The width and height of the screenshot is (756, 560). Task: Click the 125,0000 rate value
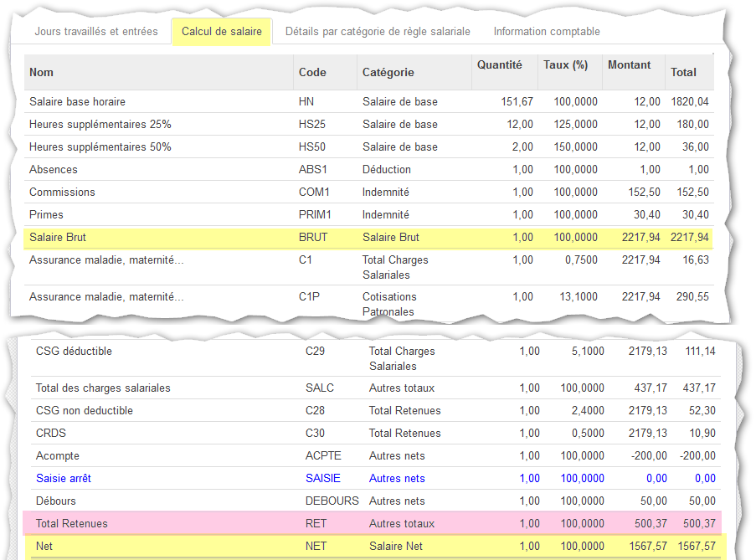click(x=576, y=125)
